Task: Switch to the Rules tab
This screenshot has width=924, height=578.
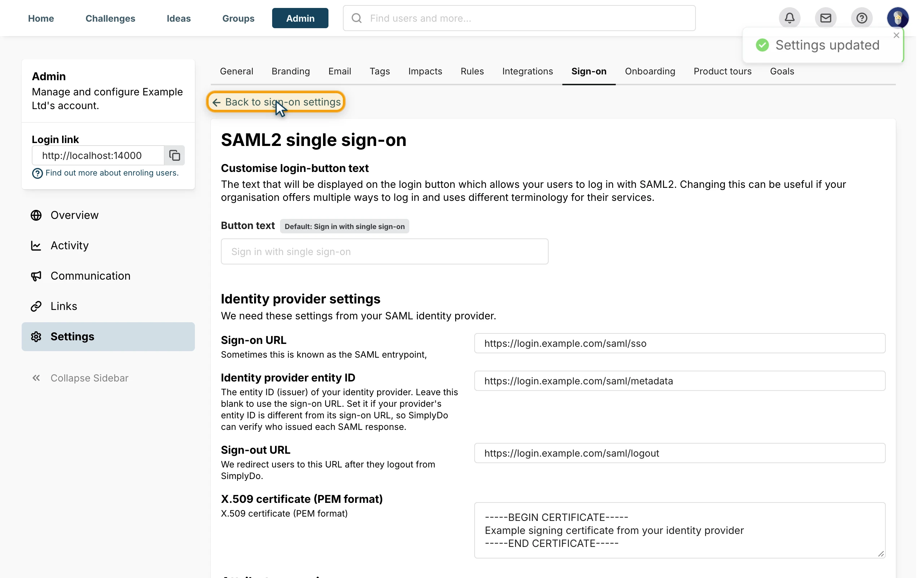Action: pos(472,71)
